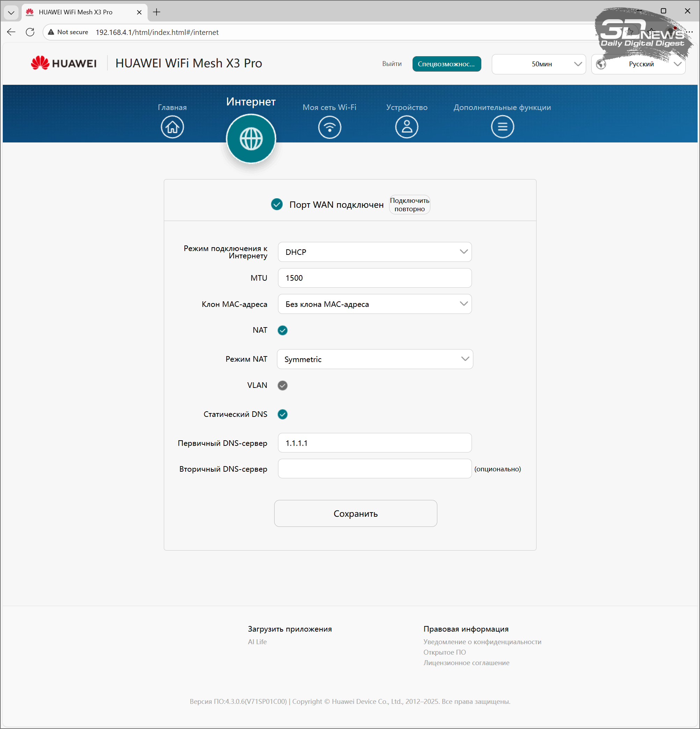Viewport: 700px width, 729px height.
Task: Open the Устройство user icon
Action: click(406, 127)
